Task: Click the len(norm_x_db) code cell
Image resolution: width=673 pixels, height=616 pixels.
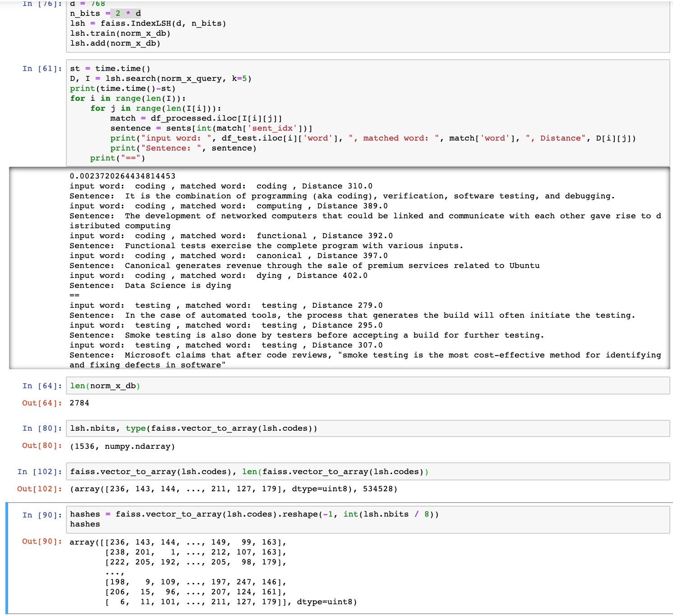Action: point(368,386)
